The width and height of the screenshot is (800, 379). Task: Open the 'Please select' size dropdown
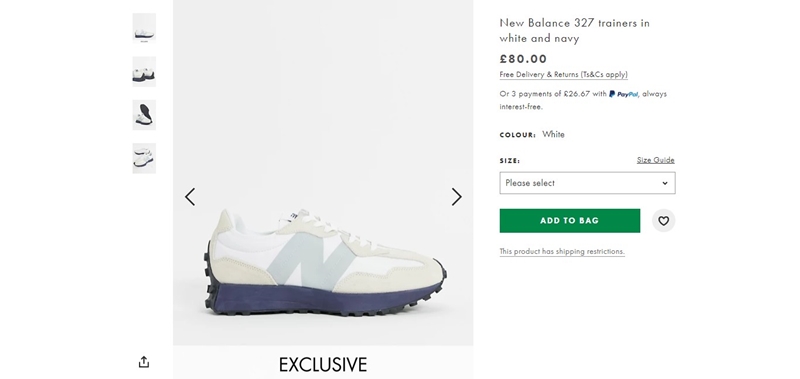pos(587,183)
